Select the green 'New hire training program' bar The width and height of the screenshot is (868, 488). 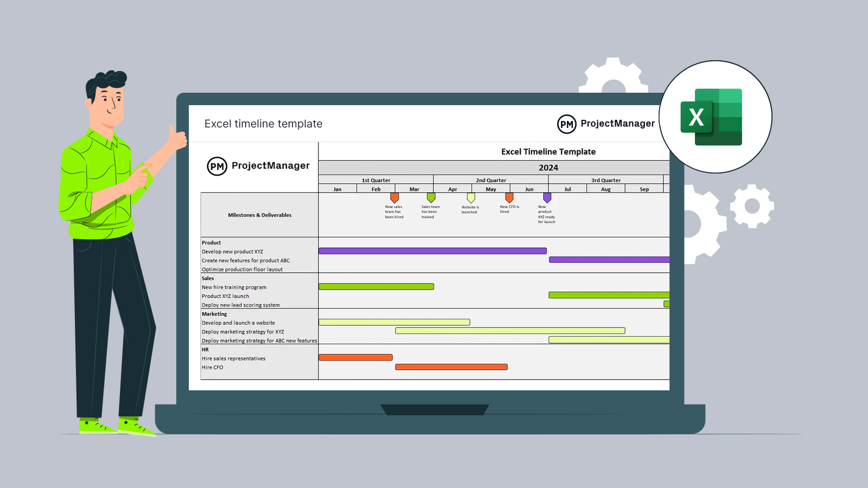(x=376, y=287)
